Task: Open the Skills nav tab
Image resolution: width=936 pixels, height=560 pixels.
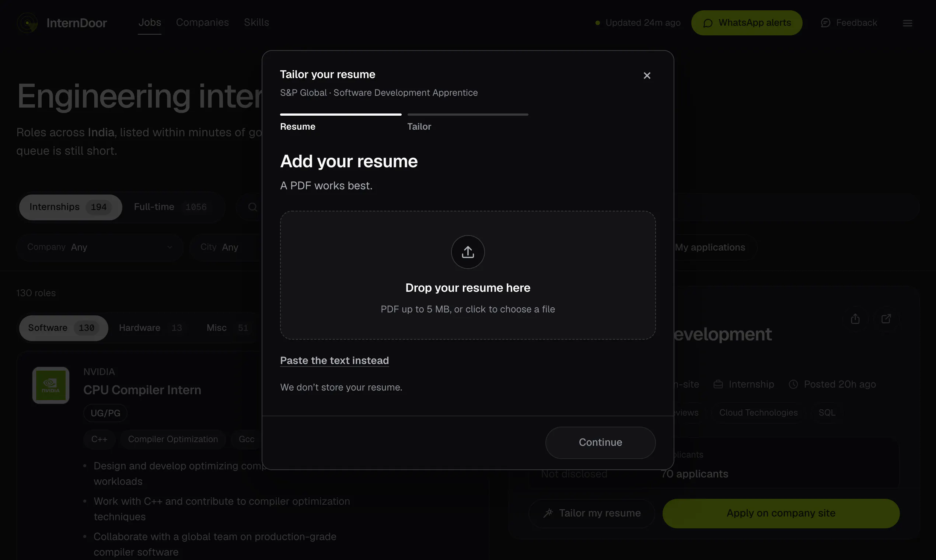Action: point(256,22)
